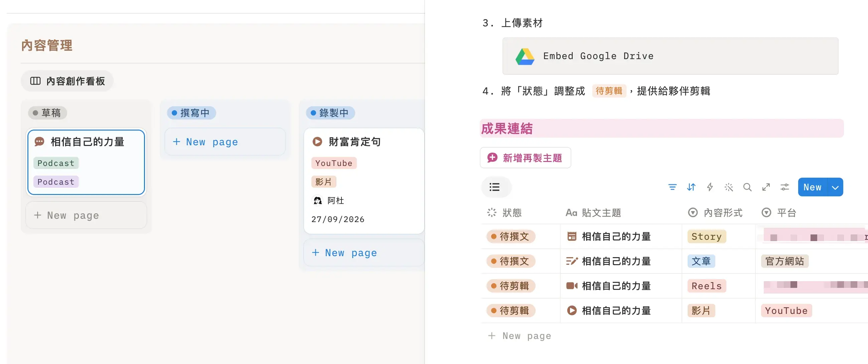Open 相信自己的力量 in the Story row
Image resolution: width=868 pixels, height=364 pixels.
pyautogui.click(x=616, y=236)
